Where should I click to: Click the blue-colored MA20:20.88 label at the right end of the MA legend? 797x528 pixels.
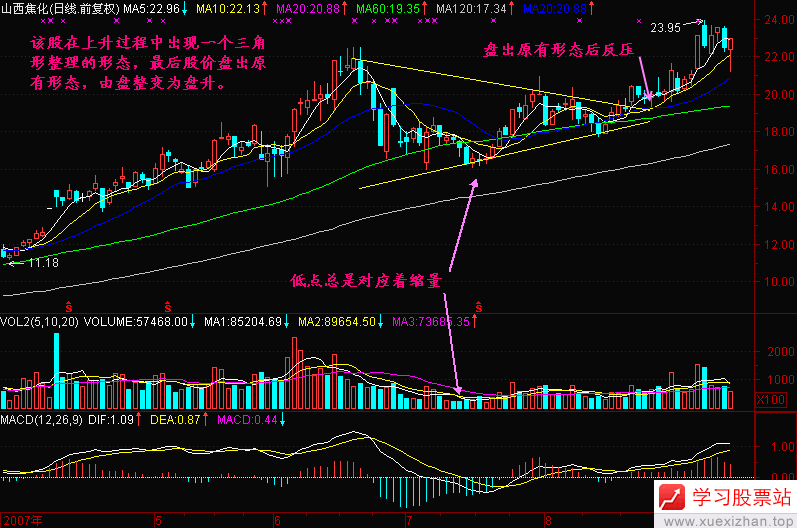click(x=555, y=8)
